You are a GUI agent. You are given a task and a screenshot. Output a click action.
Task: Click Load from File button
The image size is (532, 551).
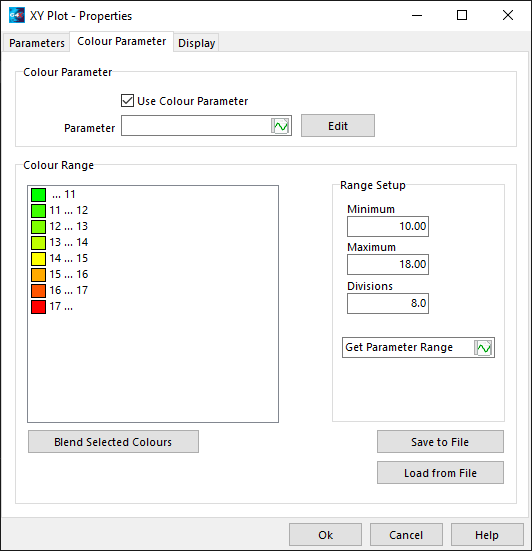click(440, 472)
